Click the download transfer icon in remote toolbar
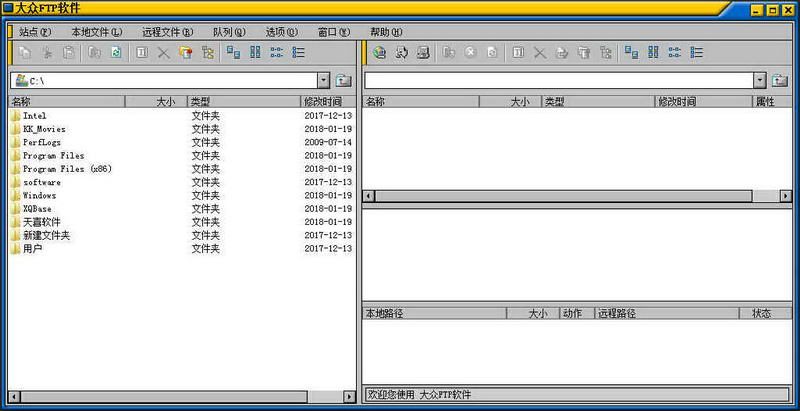 pyautogui.click(x=448, y=53)
